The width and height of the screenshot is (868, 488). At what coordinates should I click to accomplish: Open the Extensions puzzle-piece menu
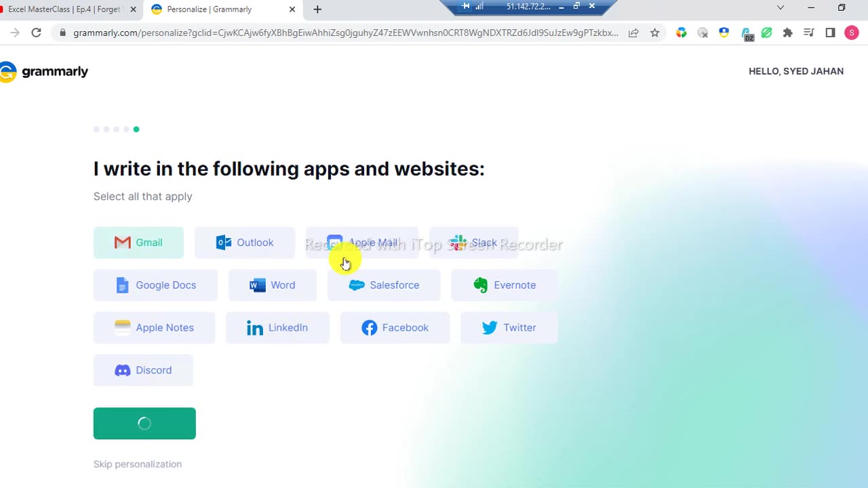click(788, 33)
